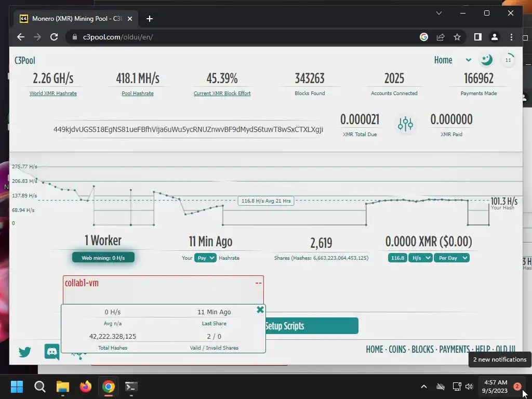Click 166962 Payments Made stat
Viewport: 532px width, 399px height.
click(478, 79)
